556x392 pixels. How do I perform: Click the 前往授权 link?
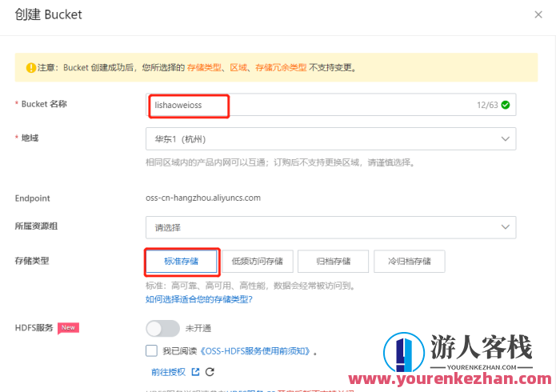[169, 372]
